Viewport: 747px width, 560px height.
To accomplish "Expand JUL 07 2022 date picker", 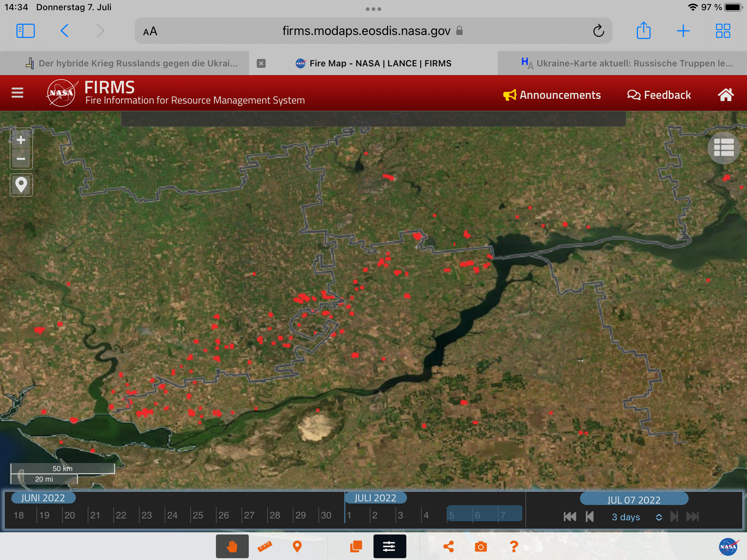I will (x=634, y=499).
